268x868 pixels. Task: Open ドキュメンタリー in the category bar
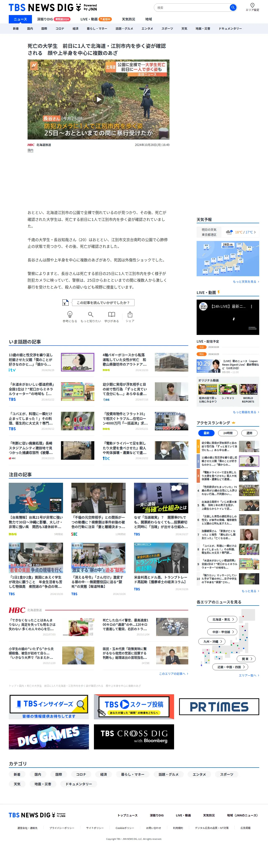point(230,29)
